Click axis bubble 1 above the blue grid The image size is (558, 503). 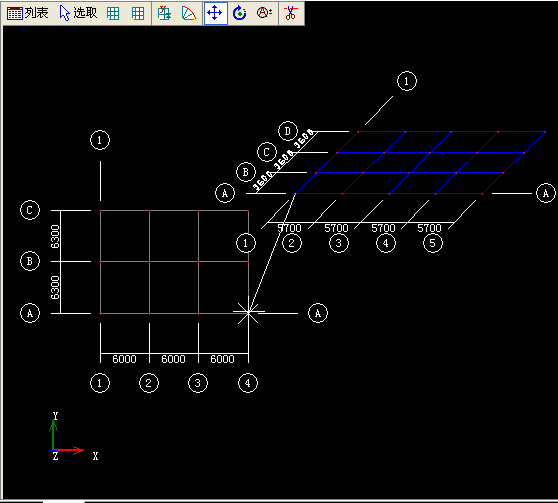pyautogui.click(x=407, y=81)
